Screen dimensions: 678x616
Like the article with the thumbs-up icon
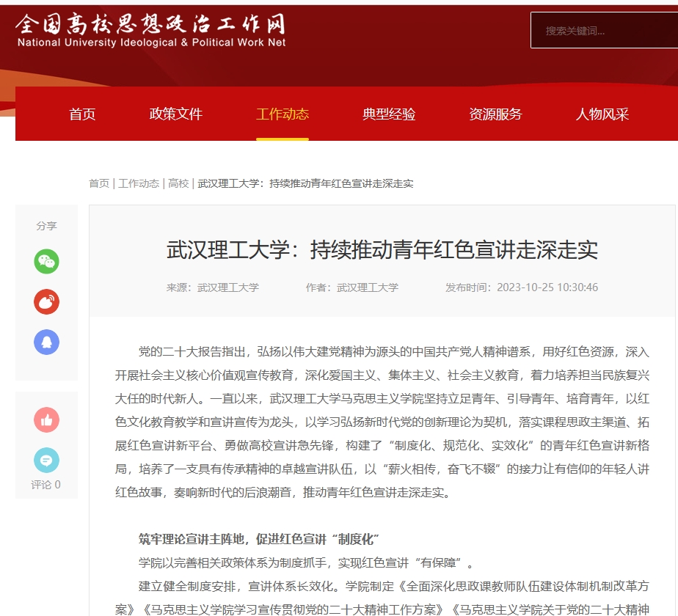tap(46, 419)
